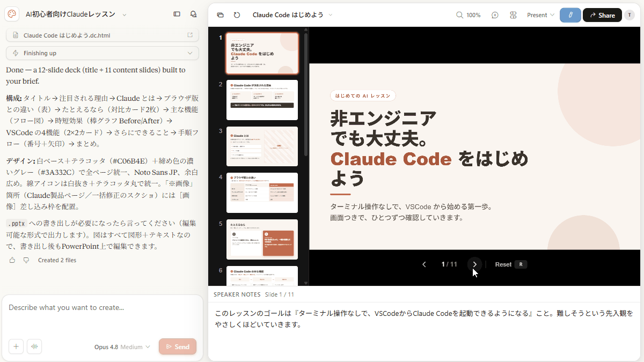Click the Share button
644x362 pixels.
(602, 15)
